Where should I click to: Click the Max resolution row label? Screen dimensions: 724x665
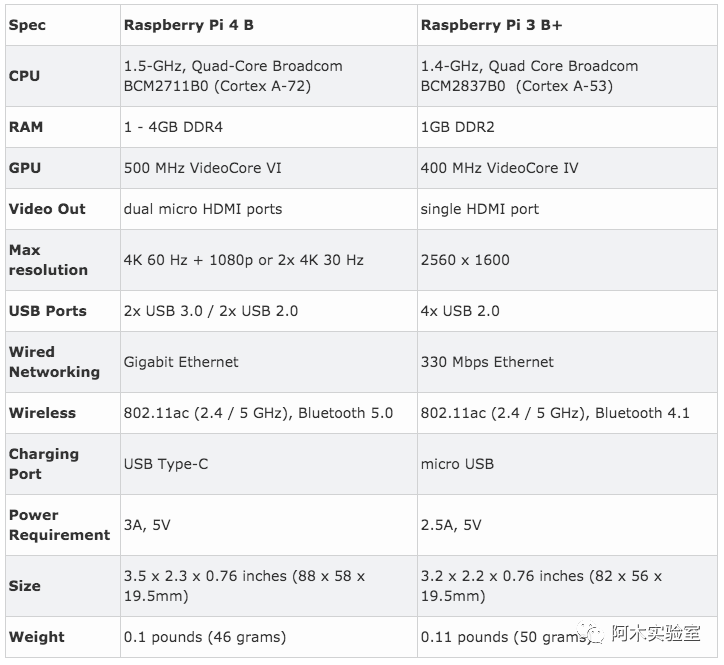tap(48, 260)
